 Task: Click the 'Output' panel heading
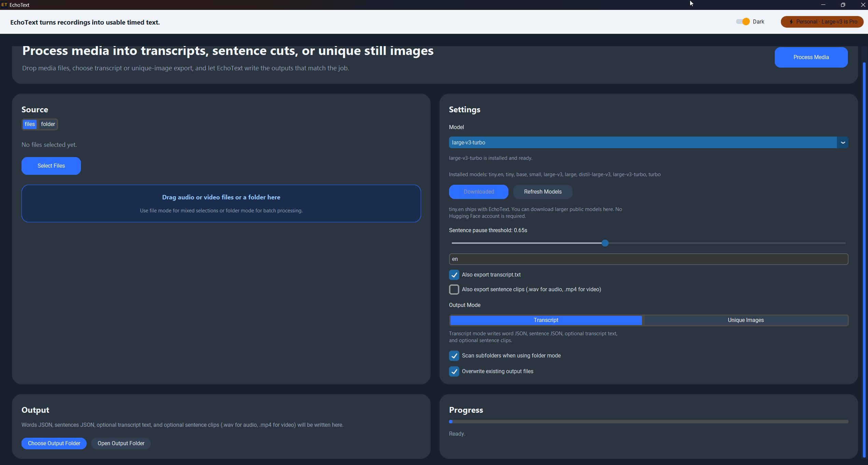click(35, 410)
